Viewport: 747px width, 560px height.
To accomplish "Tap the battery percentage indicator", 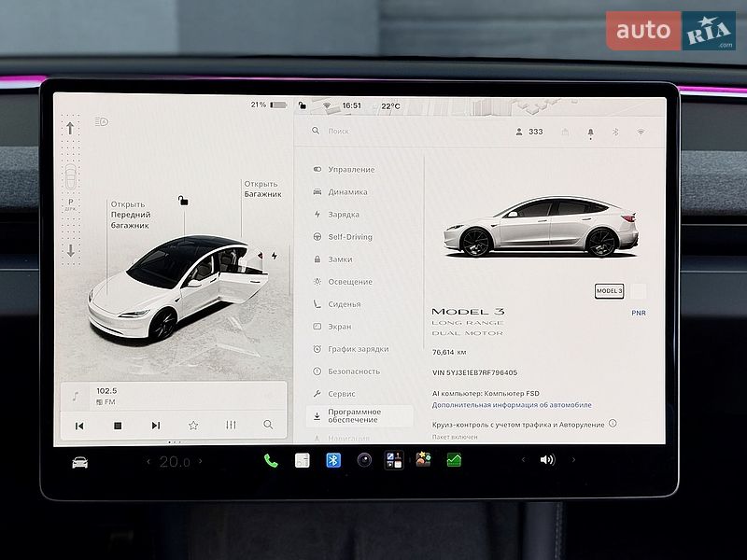I will point(269,105).
